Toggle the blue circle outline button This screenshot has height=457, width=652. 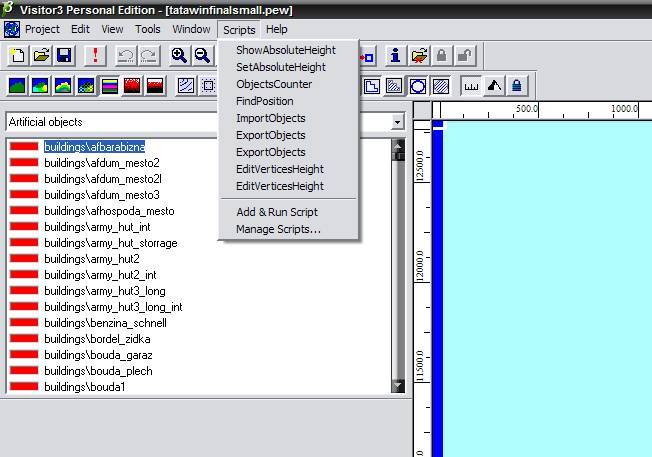(x=418, y=86)
